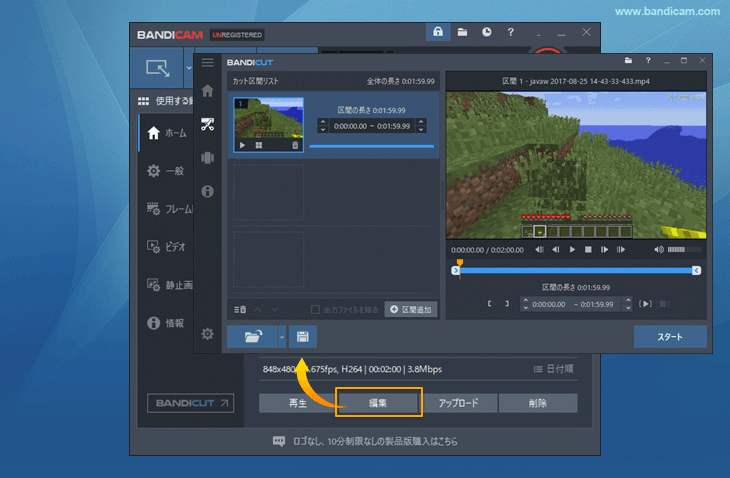The image size is (730, 478).
Task: Click the left segment start handle
Action: 455,270
